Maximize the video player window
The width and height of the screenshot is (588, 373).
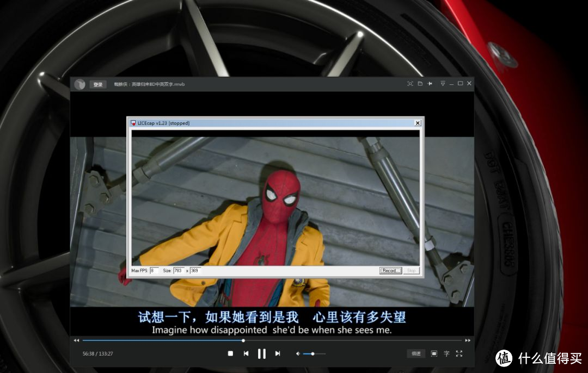click(x=460, y=84)
